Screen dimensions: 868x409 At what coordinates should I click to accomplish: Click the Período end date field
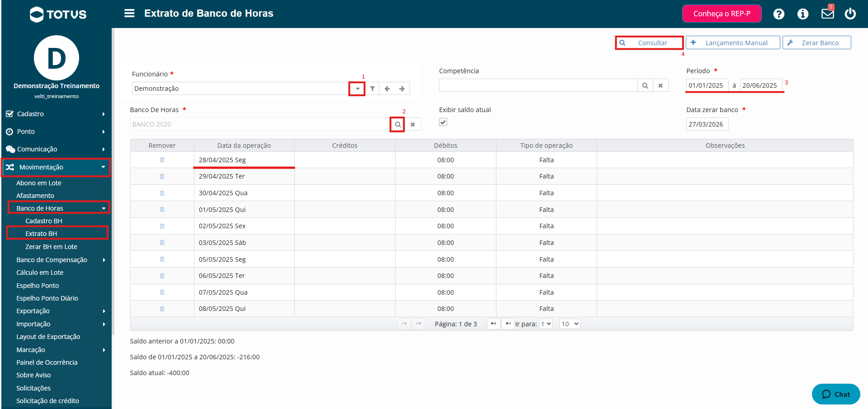coord(761,85)
